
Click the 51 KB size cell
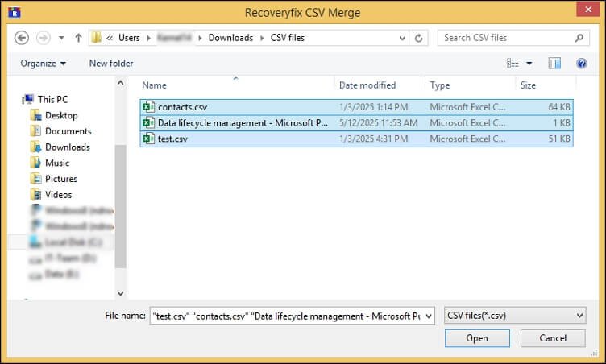[559, 139]
